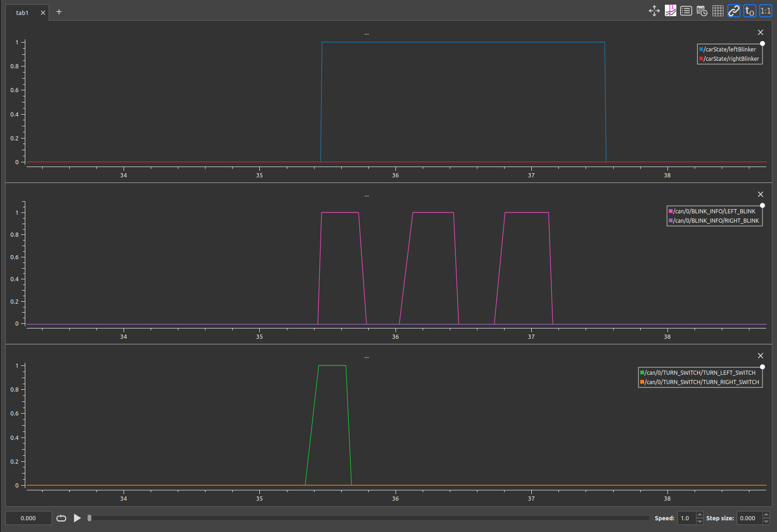
Task: Toggle the t0 time offset button
Action: coord(750,11)
